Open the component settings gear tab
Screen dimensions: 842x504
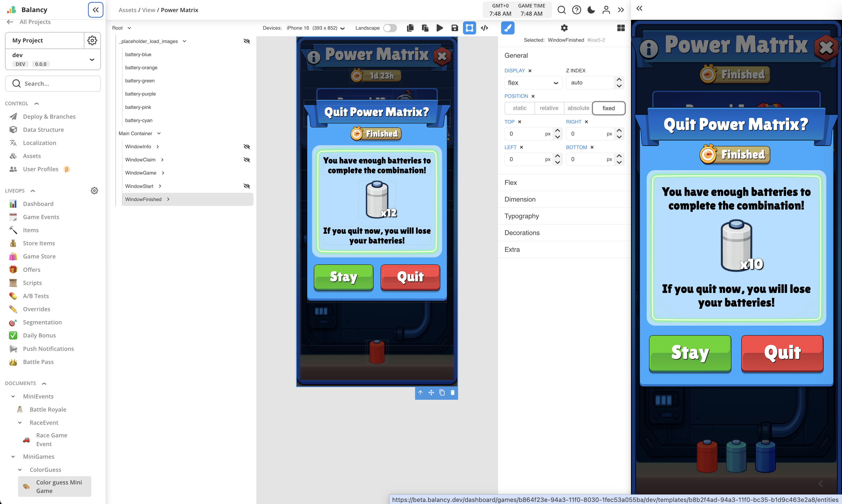564,28
